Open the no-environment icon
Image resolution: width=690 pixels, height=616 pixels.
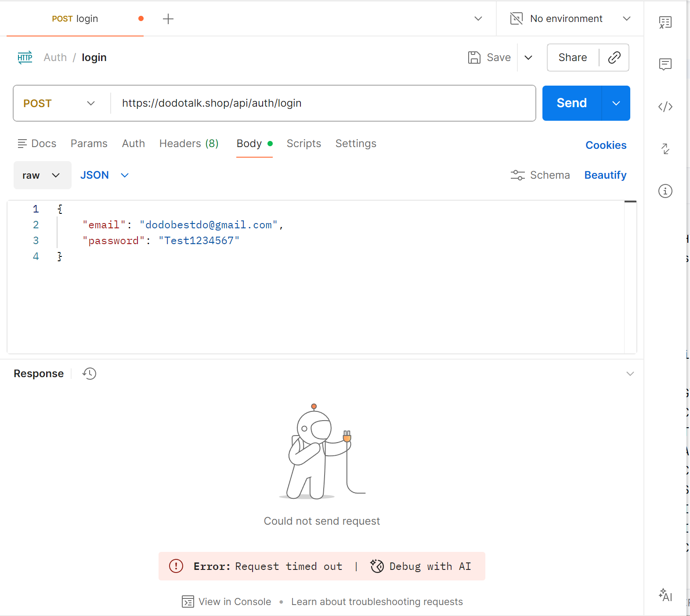[517, 18]
